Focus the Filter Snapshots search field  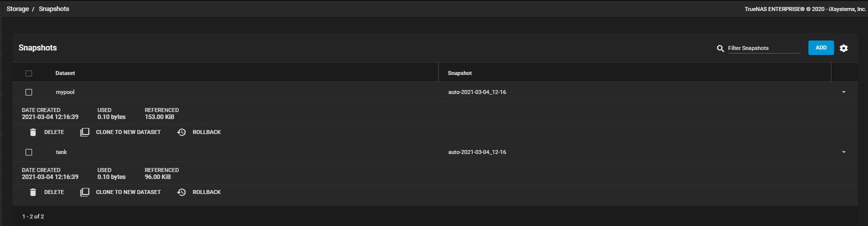coord(763,48)
